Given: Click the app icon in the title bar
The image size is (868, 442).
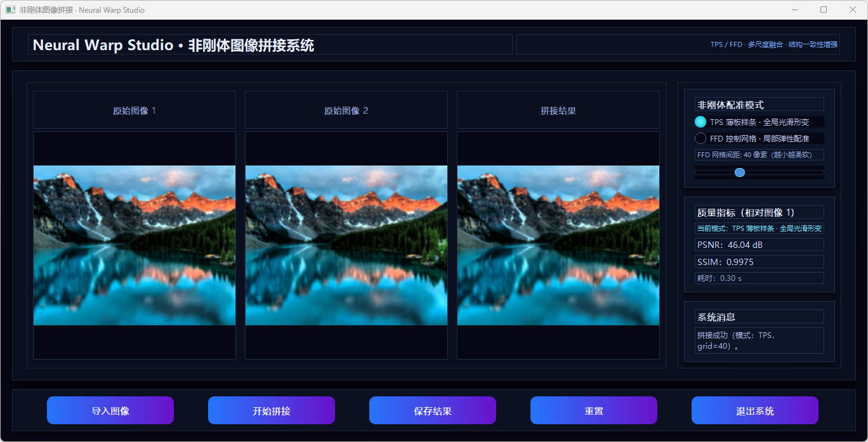Looking at the screenshot, I should click(10, 10).
